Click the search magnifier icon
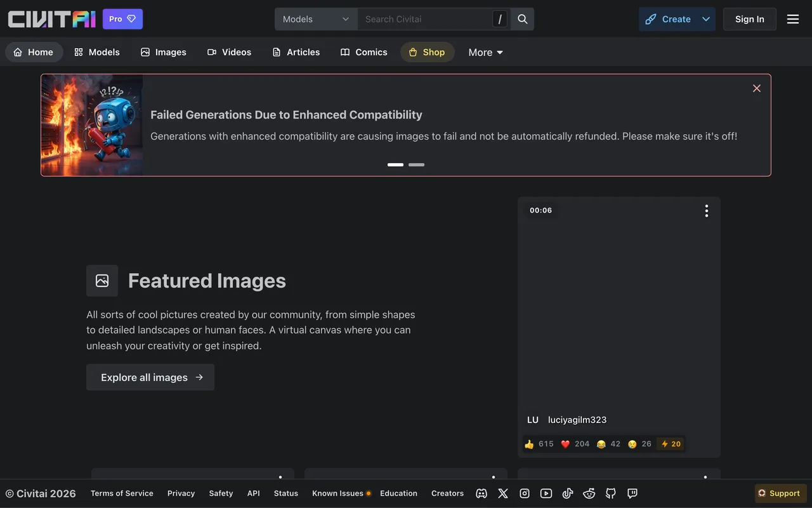Image resolution: width=812 pixels, height=508 pixels. point(523,19)
